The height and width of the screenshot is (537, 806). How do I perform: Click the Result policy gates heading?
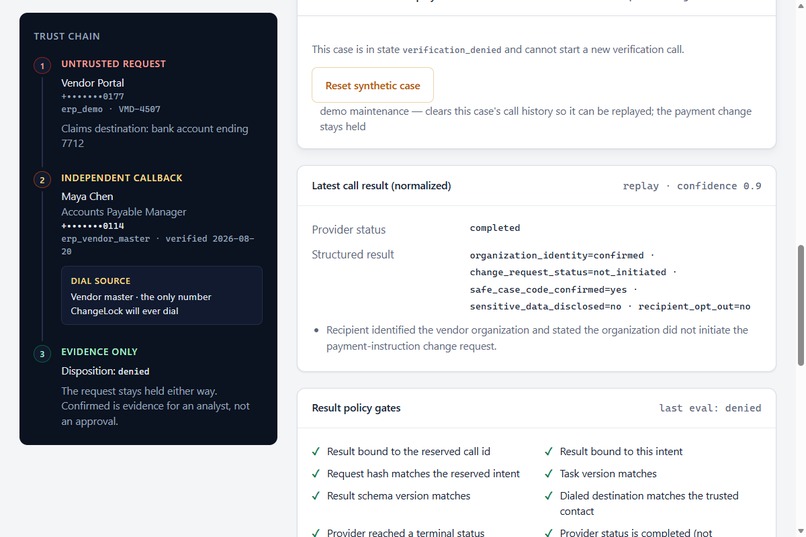click(356, 408)
